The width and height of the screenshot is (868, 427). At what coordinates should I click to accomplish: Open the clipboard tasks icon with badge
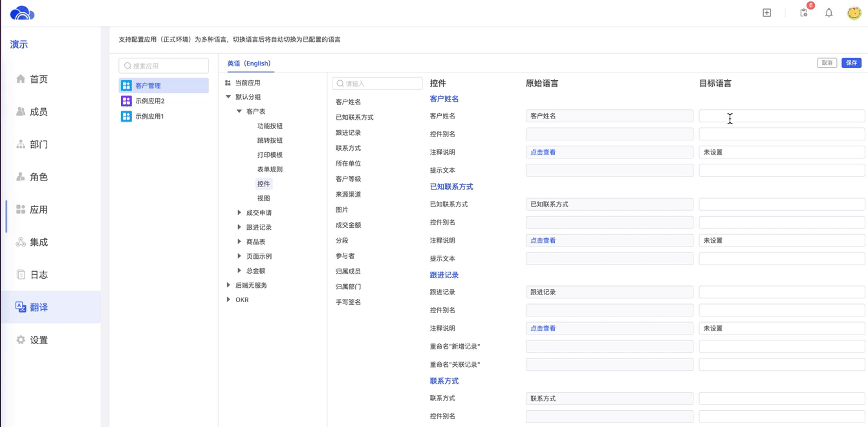pos(804,13)
